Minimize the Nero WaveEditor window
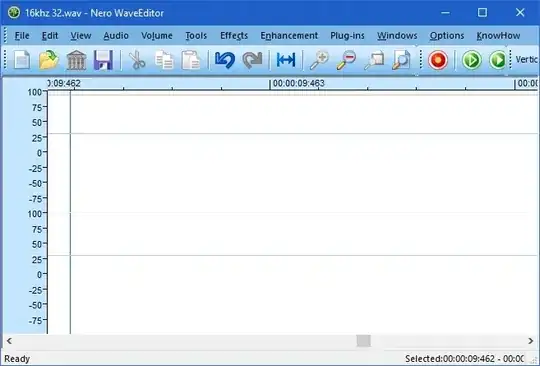This screenshot has height=366, width=540. coord(445,13)
